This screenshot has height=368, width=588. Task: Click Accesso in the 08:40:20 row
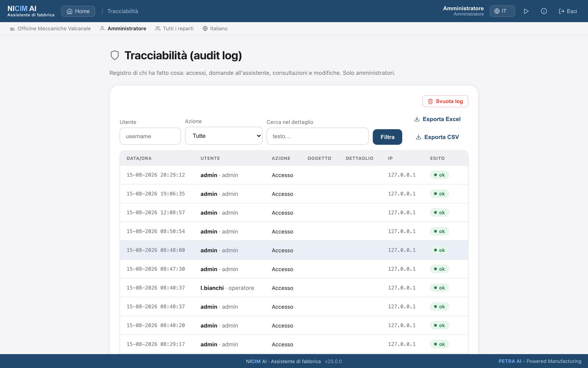pos(282,326)
